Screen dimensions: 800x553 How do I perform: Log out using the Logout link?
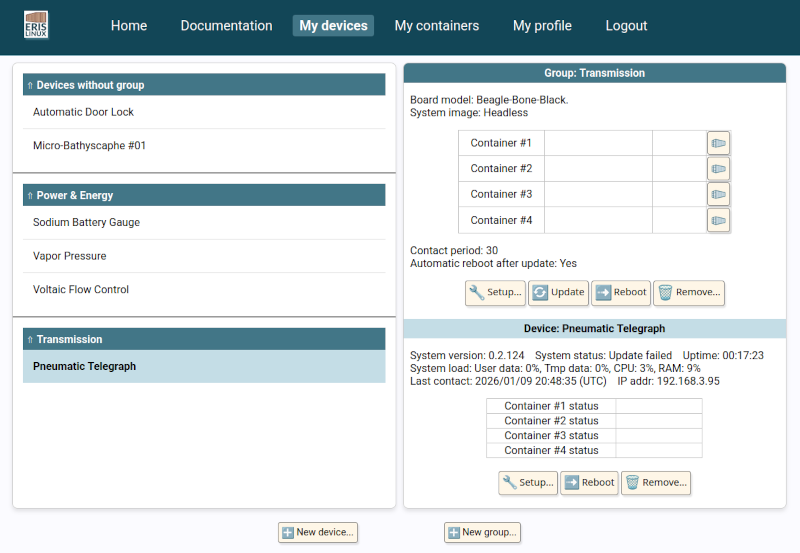tap(626, 26)
